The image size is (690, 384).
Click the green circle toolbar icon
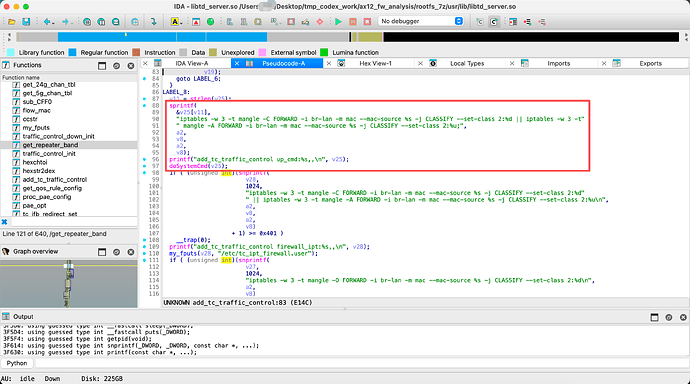pos(210,22)
